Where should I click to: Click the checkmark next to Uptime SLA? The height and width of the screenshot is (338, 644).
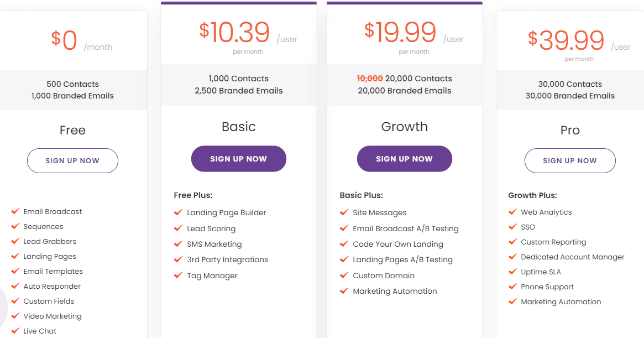pyautogui.click(x=512, y=272)
